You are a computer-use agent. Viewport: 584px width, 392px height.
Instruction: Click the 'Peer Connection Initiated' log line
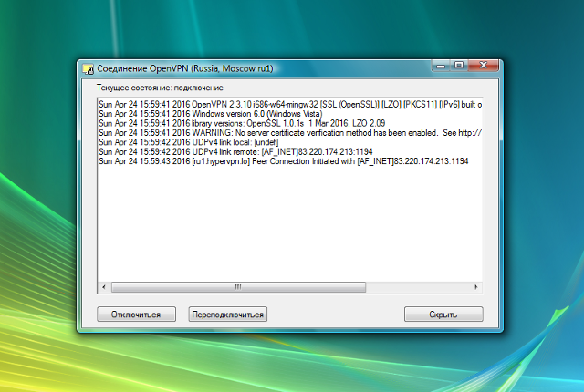284,161
